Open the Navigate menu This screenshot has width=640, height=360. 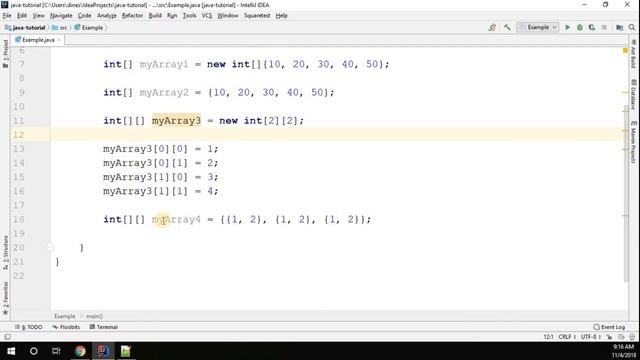point(61,16)
